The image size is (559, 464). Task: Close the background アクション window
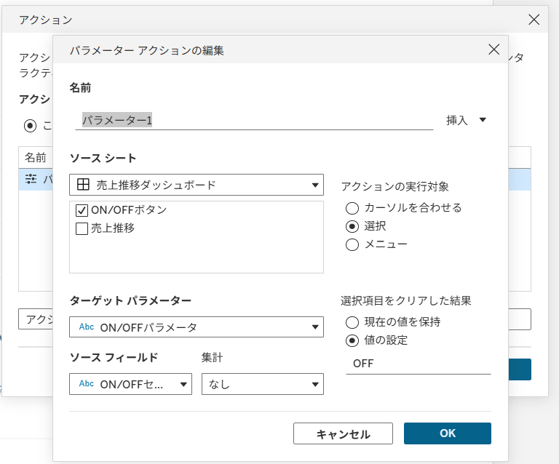tap(534, 19)
